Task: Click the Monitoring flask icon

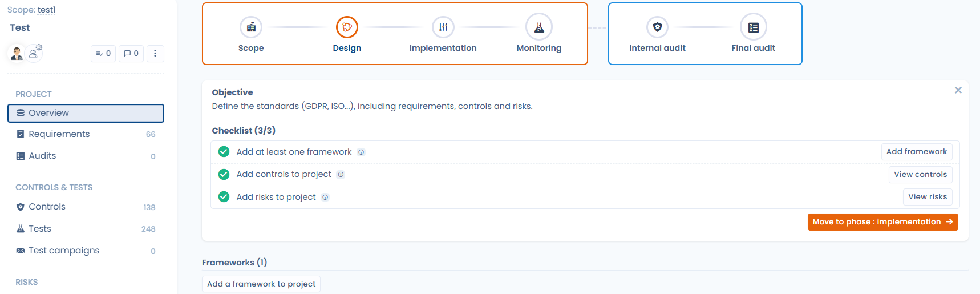Action: tap(539, 27)
